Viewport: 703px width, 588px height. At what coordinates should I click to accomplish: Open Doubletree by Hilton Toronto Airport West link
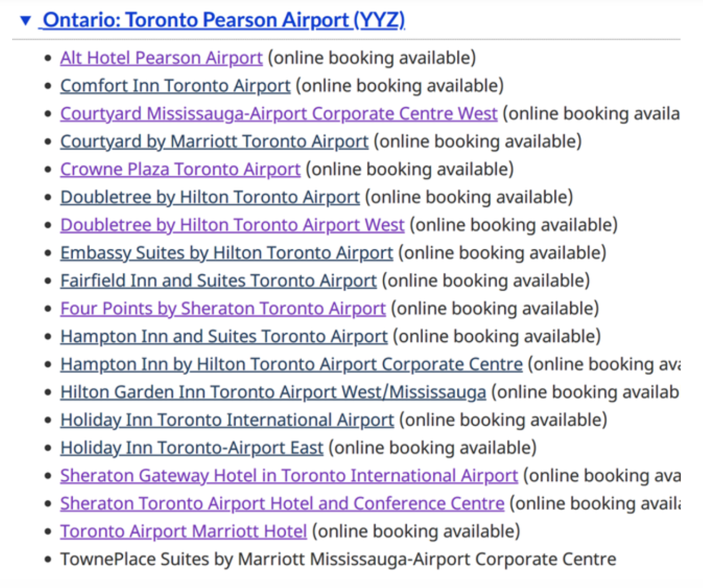tap(232, 225)
